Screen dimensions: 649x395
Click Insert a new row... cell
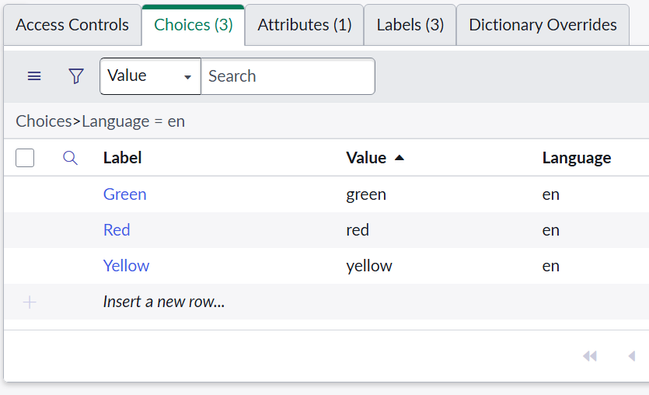click(x=164, y=302)
